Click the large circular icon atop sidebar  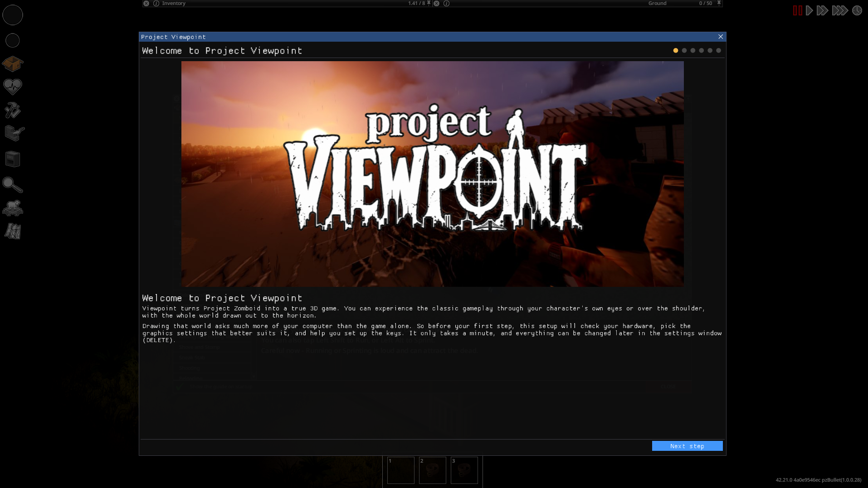(13, 15)
